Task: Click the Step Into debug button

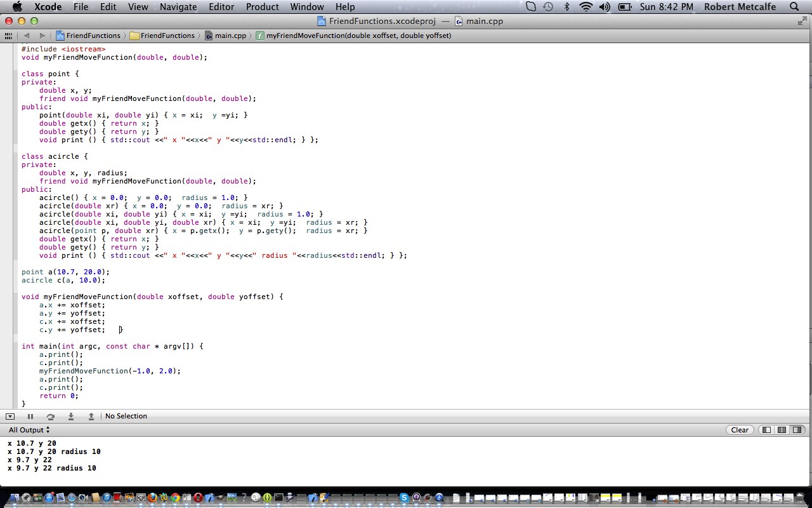Action: 71,416
